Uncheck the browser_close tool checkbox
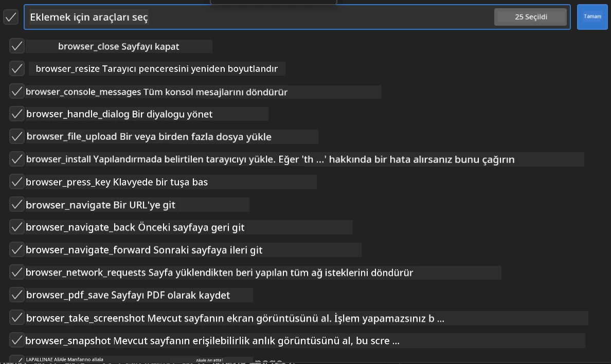The image size is (611, 364). pos(17,46)
